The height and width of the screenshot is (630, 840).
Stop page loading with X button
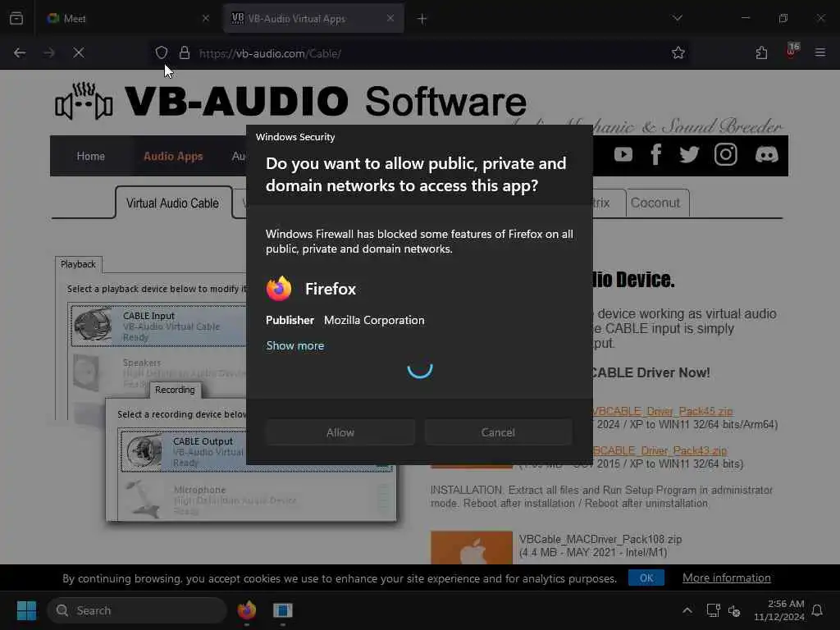(79, 52)
